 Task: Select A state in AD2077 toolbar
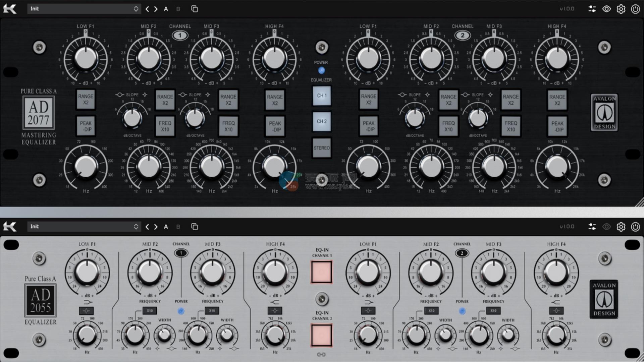click(x=166, y=9)
